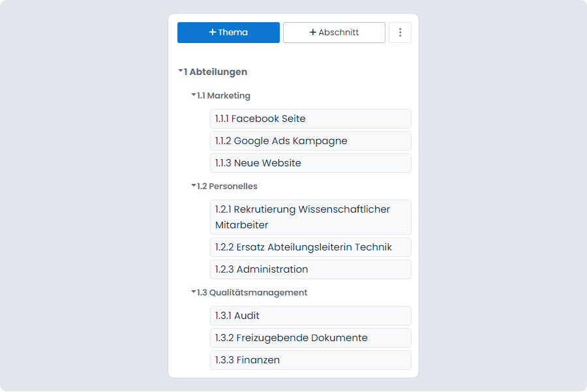
Task: Collapse the 1.1 Marketing subsection arrow
Action: [194, 95]
